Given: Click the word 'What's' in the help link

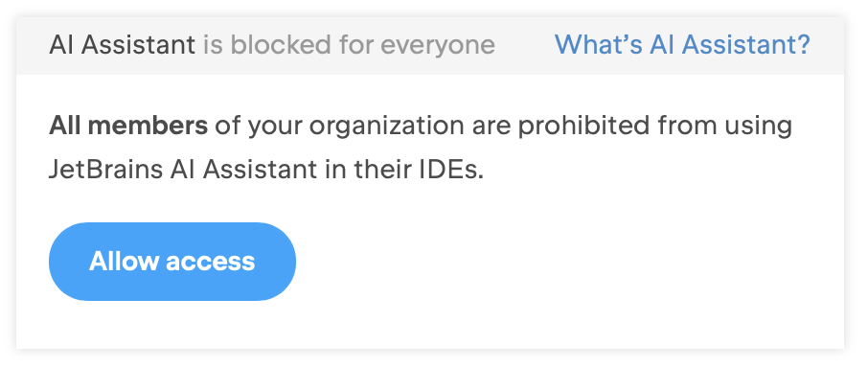Looking at the screenshot, I should (x=599, y=45).
